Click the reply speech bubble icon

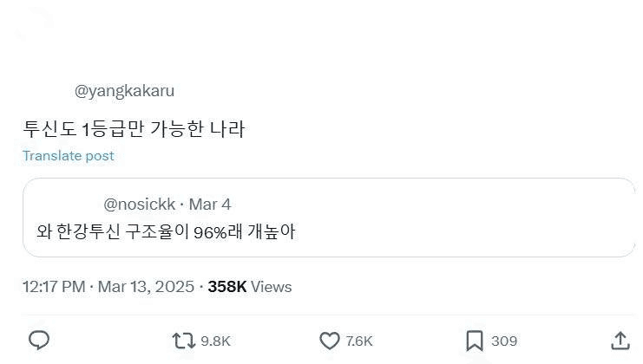point(38,341)
